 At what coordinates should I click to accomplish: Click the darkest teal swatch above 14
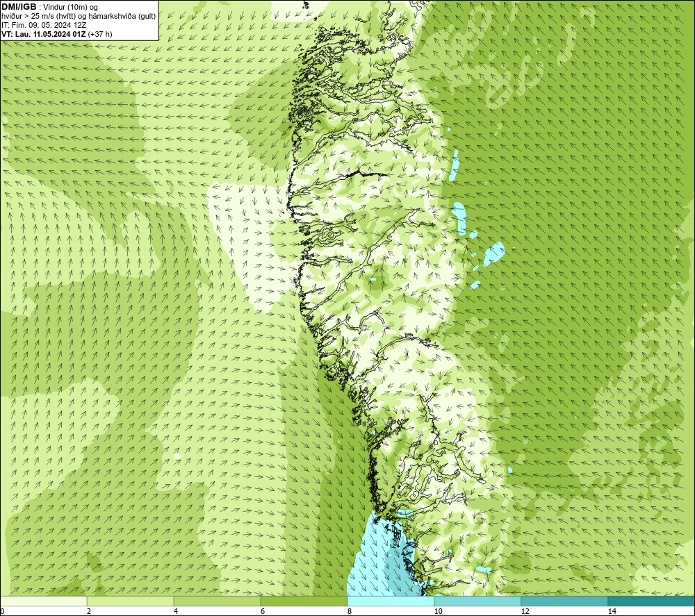tap(652, 601)
